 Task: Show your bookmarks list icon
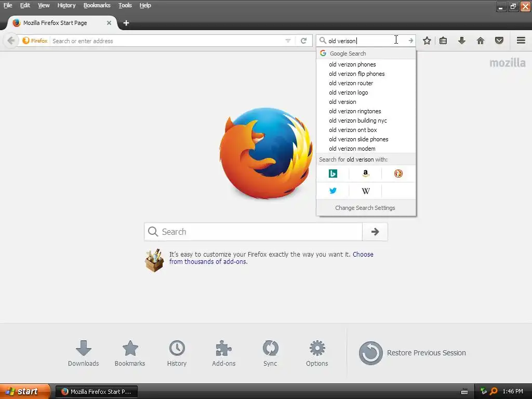point(443,41)
